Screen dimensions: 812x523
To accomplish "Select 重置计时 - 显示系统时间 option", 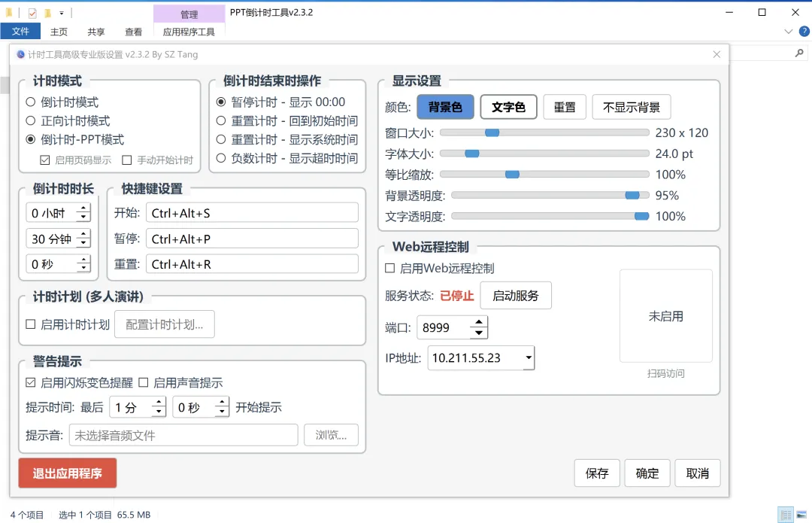I will (x=287, y=139).
